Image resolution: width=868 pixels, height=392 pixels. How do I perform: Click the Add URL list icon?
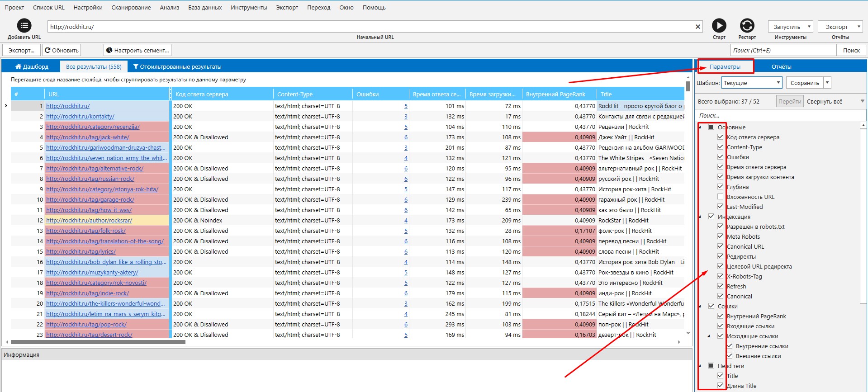point(24,26)
